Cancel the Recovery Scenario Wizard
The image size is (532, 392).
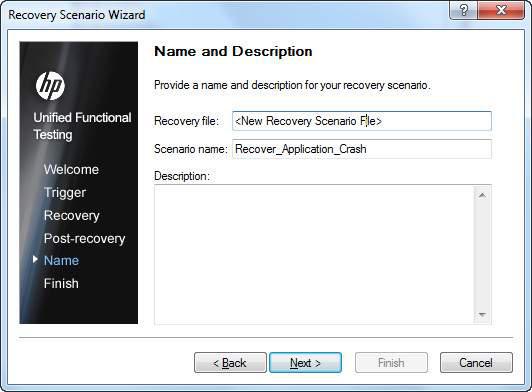[x=476, y=363]
